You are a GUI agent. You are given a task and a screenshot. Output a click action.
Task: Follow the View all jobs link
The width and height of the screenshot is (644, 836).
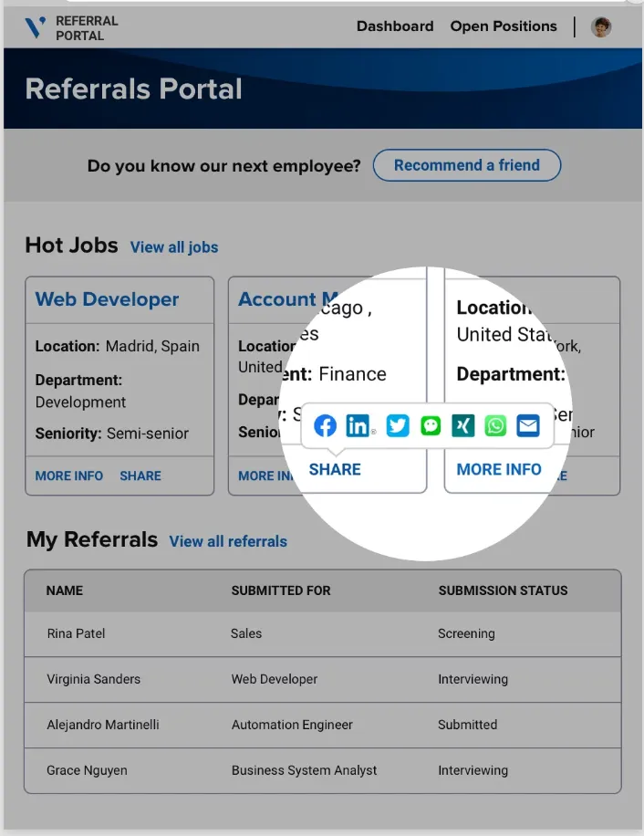(x=174, y=247)
